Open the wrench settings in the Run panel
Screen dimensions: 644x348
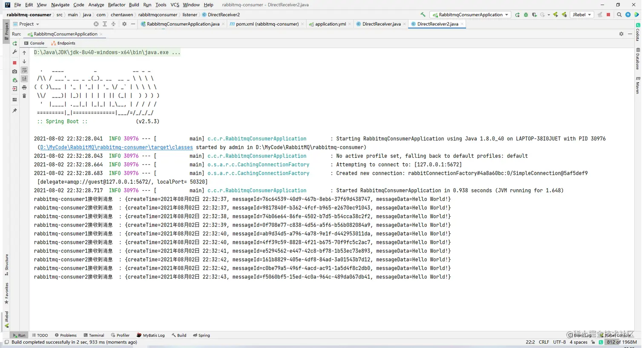pos(14,52)
